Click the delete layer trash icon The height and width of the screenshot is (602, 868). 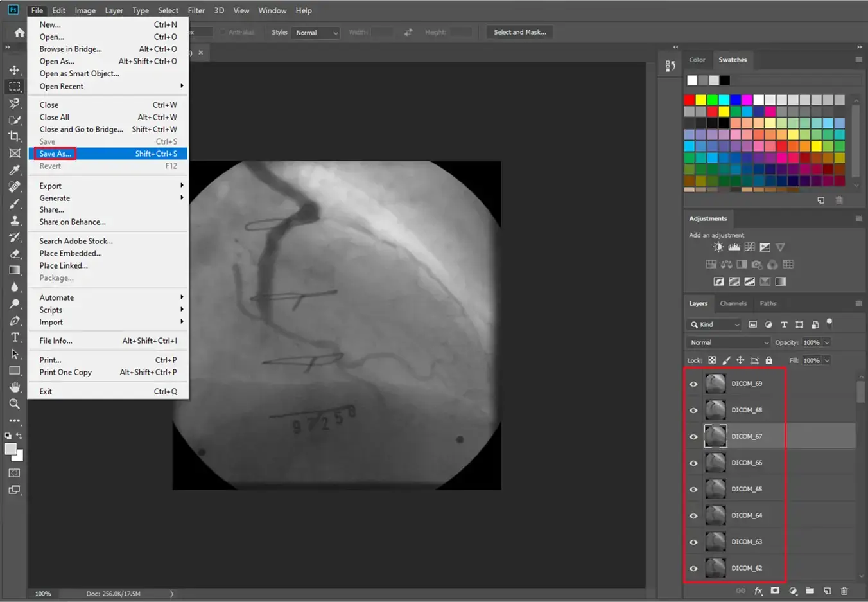pyautogui.click(x=844, y=590)
